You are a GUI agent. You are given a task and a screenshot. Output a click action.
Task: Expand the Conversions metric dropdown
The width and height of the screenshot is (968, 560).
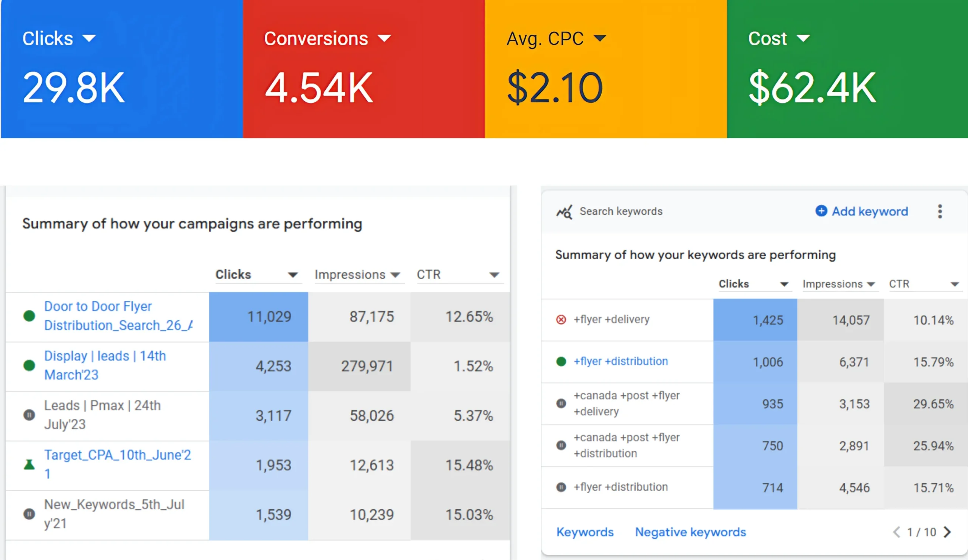click(384, 39)
